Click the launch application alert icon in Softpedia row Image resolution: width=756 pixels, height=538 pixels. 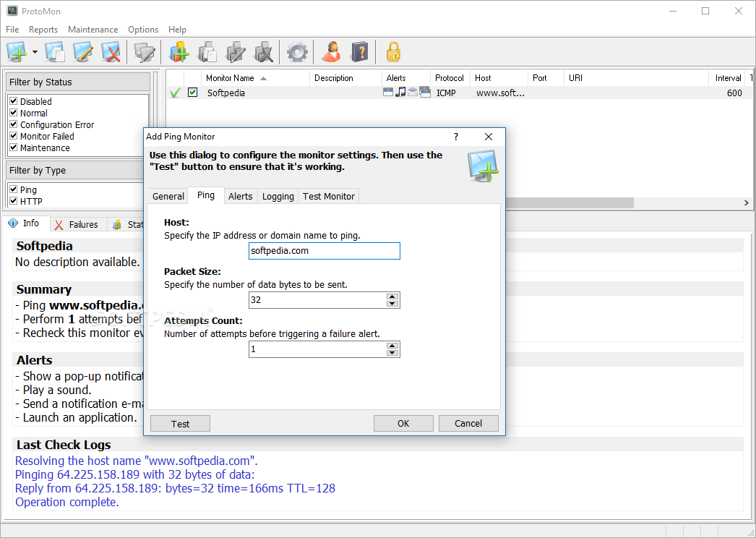pyautogui.click(x=425, y=92)
